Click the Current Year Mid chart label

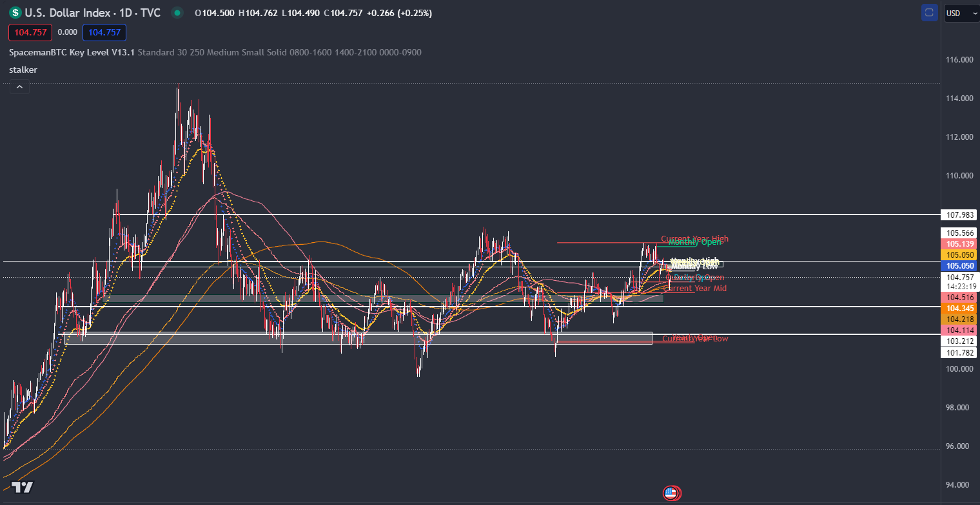[695, 289]
